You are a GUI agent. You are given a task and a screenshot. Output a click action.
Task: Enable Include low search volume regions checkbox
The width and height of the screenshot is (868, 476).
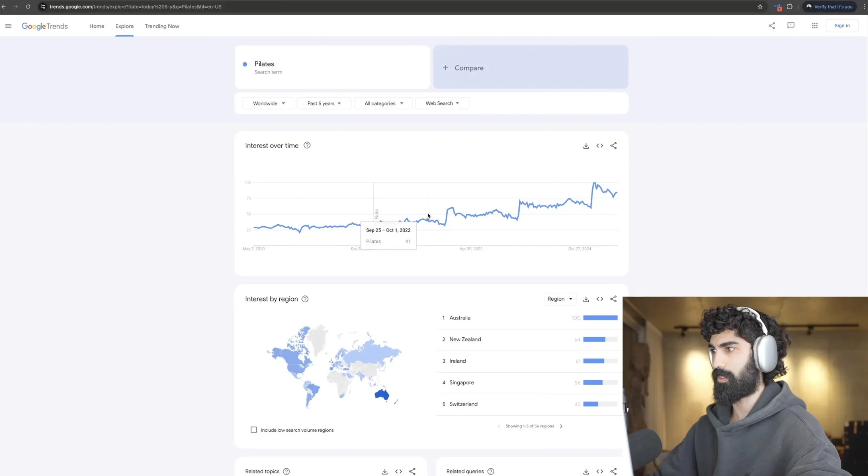[x=254, y=430]
